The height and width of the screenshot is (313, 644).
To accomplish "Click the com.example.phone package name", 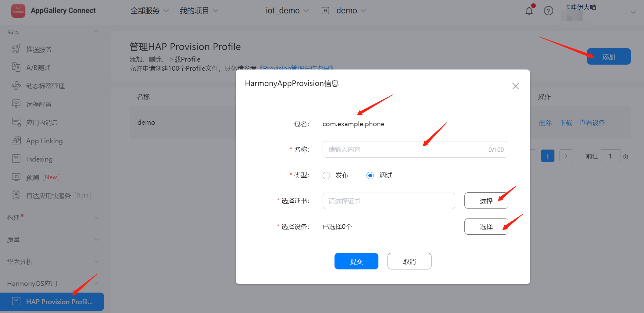I will pyautogui.click(x=353, y=124).
